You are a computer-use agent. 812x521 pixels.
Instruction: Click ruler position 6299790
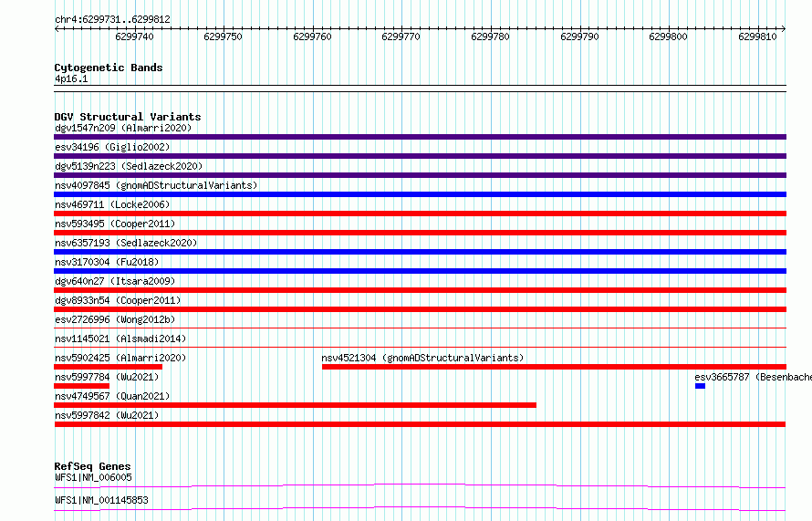pos(579,36)
